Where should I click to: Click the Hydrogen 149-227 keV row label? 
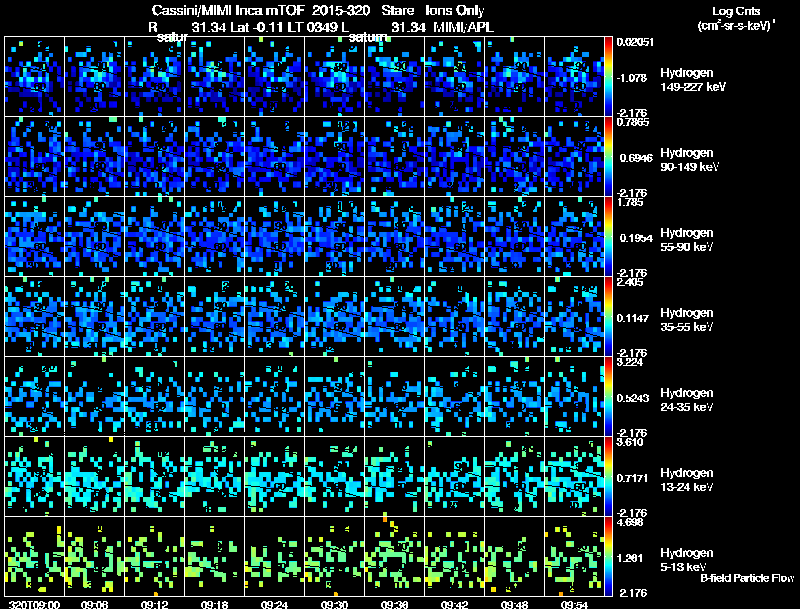click(x=692, y=80)
